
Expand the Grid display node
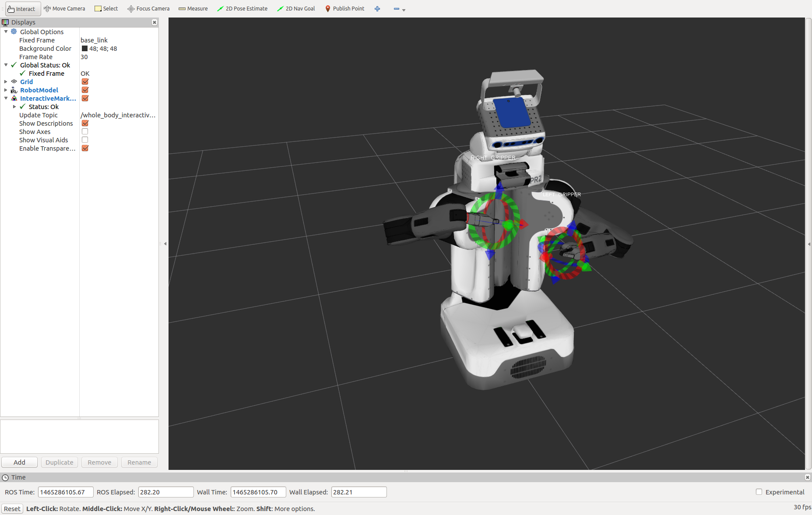click(6, 81)
